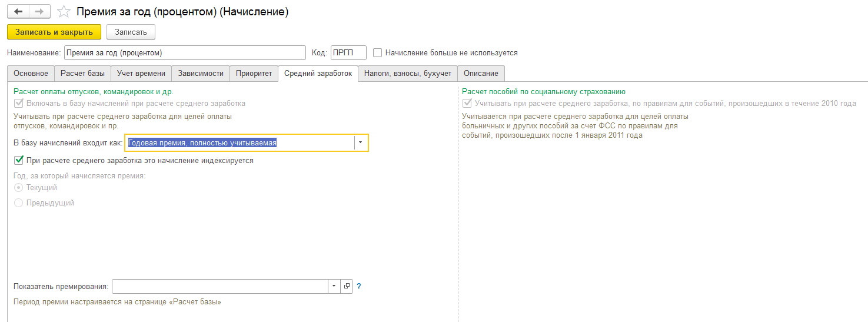868x322 pixels.
Task: Uncheck начисление индексируется checkbox
Action: click(18, 160)
